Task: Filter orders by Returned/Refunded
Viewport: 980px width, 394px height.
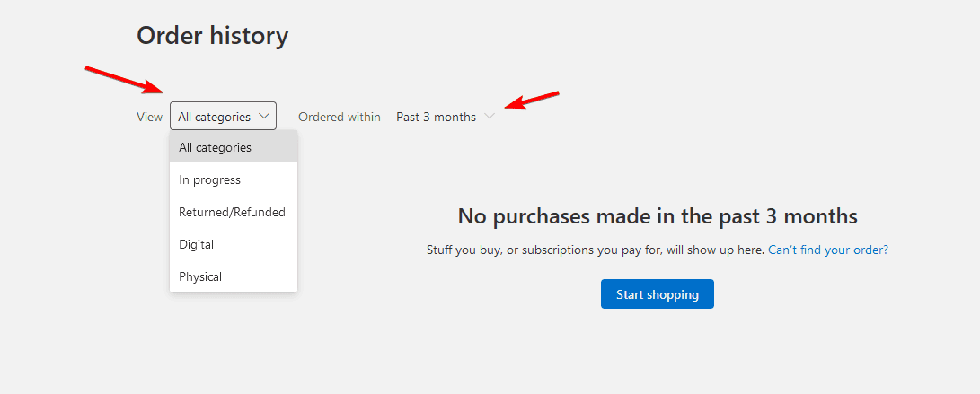Action: 233,212
